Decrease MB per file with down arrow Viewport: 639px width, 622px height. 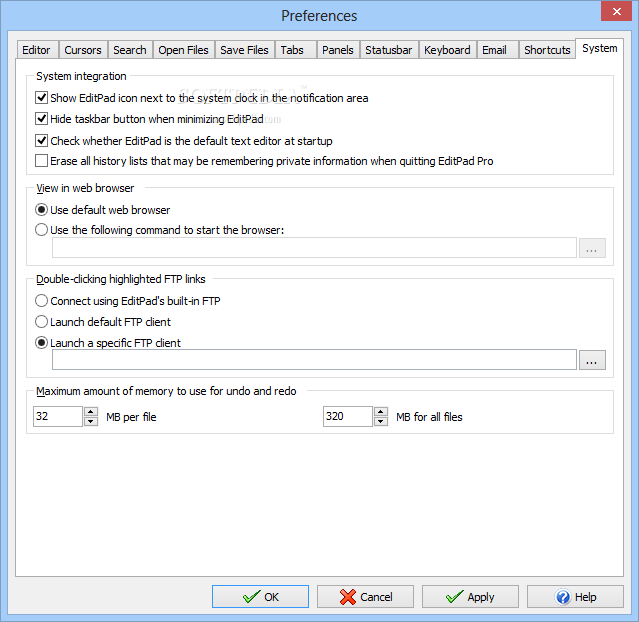[x=91, y=421]
